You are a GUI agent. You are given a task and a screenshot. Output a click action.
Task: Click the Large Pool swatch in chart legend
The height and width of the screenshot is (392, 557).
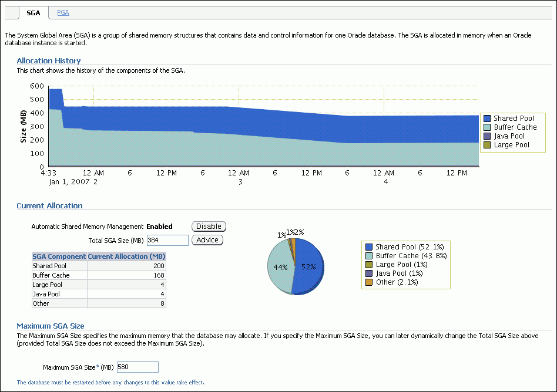(x=486, y=144)
